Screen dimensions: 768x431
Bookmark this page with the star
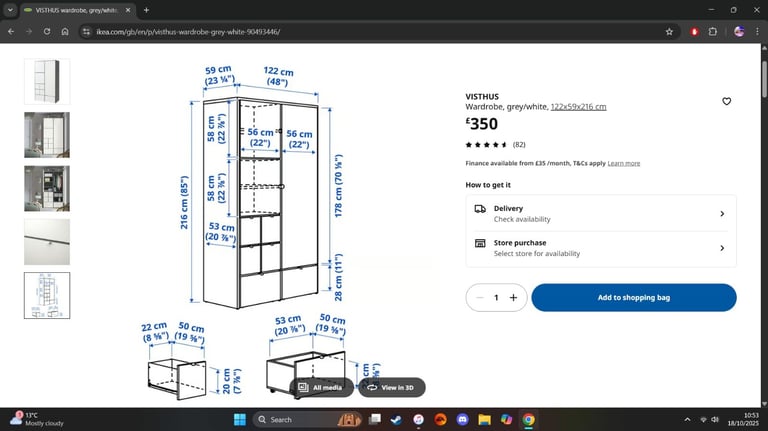(x=669, y=32)
